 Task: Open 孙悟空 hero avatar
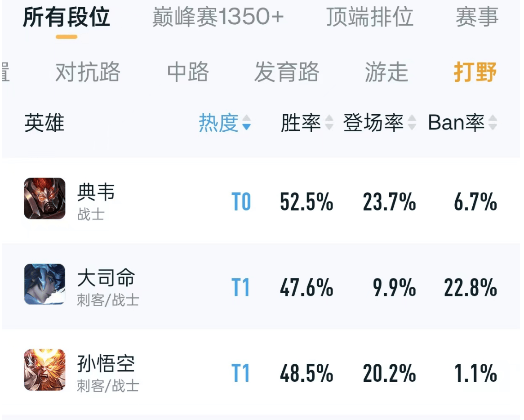44,370
